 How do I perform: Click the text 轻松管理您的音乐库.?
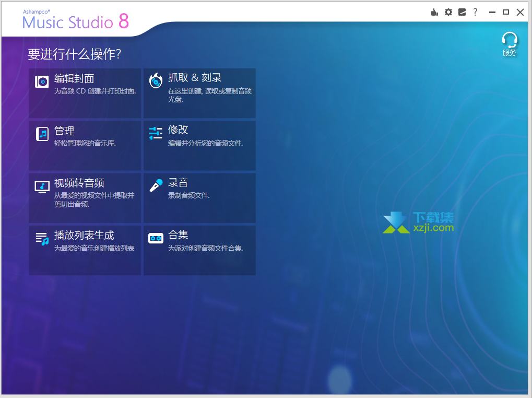click(85, 143)
